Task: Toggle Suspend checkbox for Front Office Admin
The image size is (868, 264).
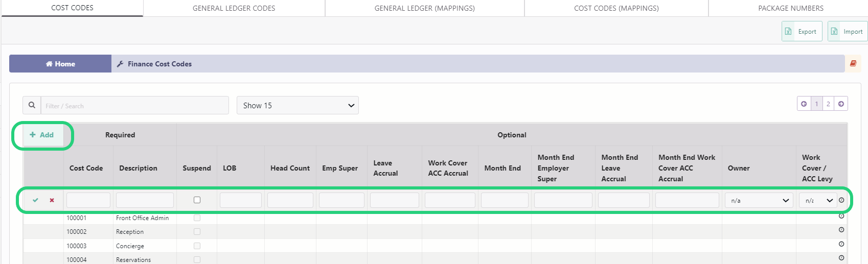Action: pyautogui.click(x=197, y=218)
